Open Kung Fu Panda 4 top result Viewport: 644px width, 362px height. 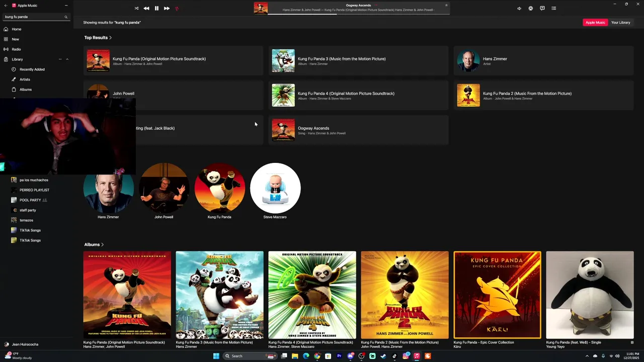[x=358, y=96]
